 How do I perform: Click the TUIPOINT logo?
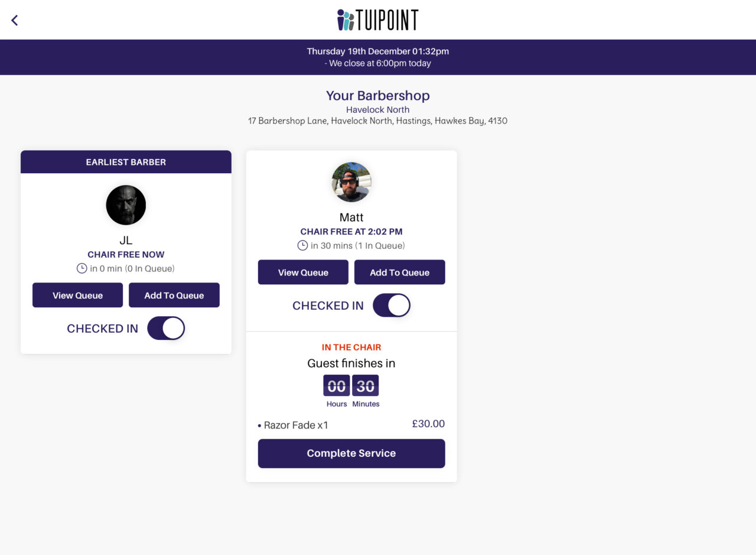[378, 20]
